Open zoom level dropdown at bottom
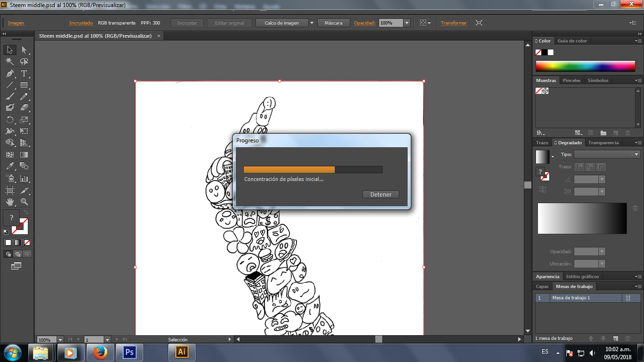Screen dimensions: 644x362 (60, 339)
